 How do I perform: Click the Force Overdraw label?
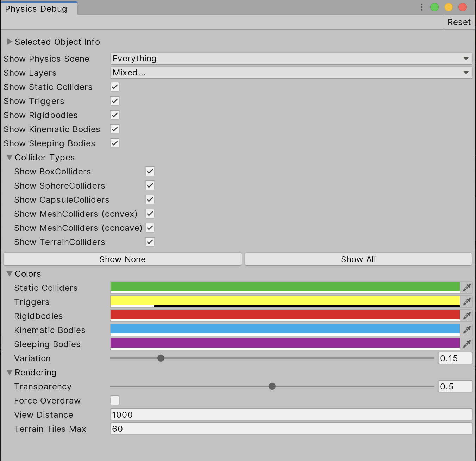click(48, 401)
